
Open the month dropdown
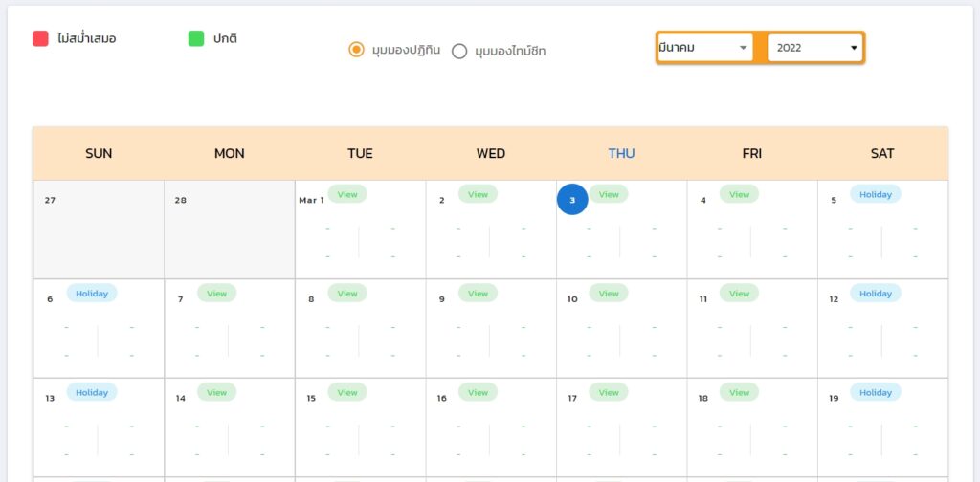[x=704, y=48]
